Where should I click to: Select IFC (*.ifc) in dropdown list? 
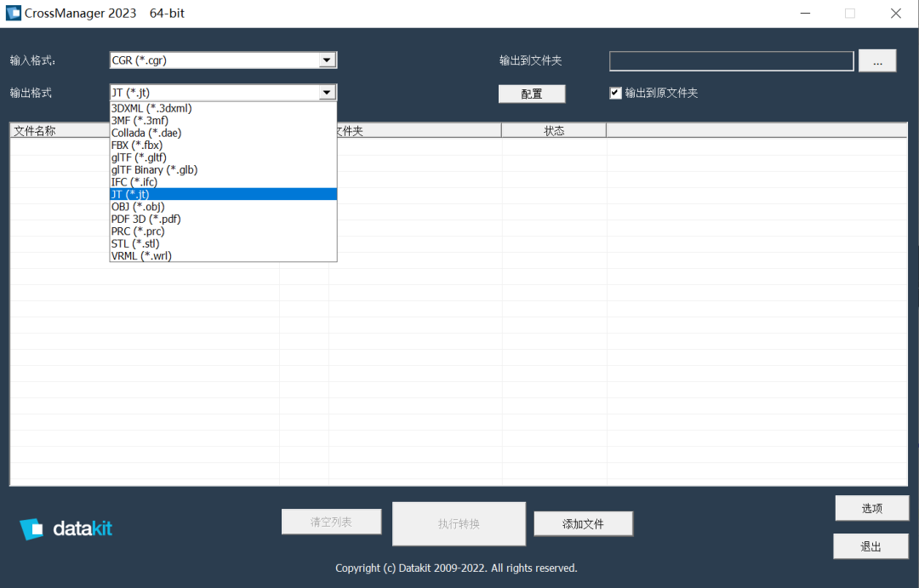[x=223, y=182]
